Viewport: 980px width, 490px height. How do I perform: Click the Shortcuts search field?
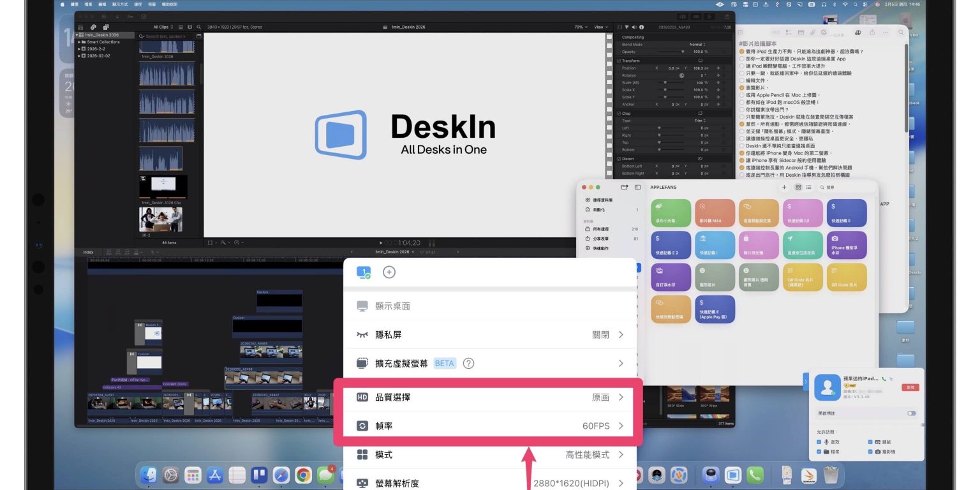[842, 188]
